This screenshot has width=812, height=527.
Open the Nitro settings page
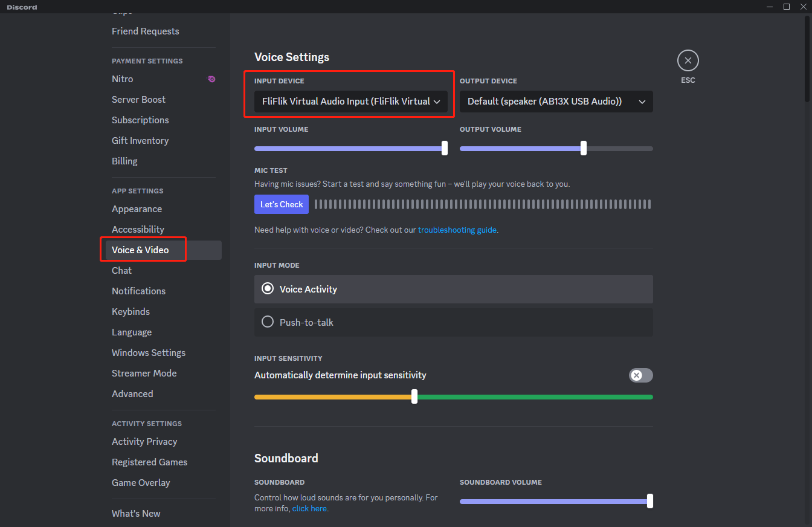click(123, 79)
